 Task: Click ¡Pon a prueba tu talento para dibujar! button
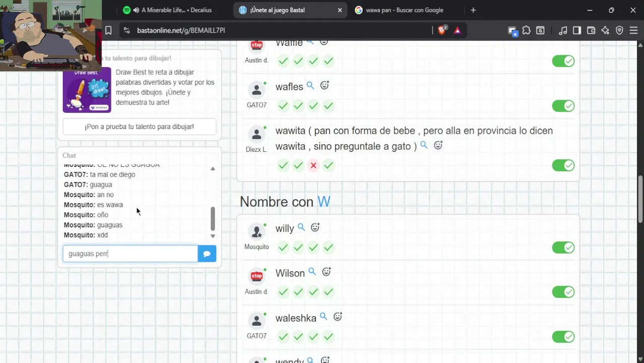coord(139,127)
